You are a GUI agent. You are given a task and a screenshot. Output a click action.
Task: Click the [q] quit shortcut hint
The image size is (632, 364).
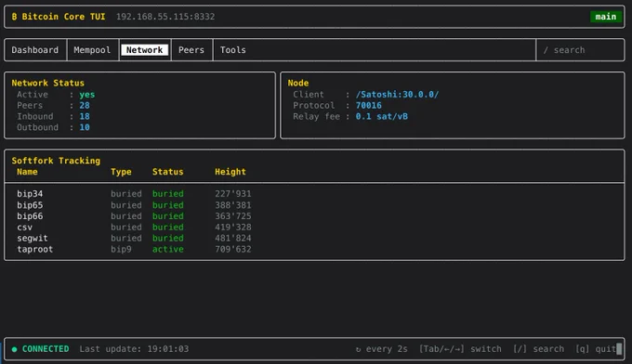coord(596,349)
